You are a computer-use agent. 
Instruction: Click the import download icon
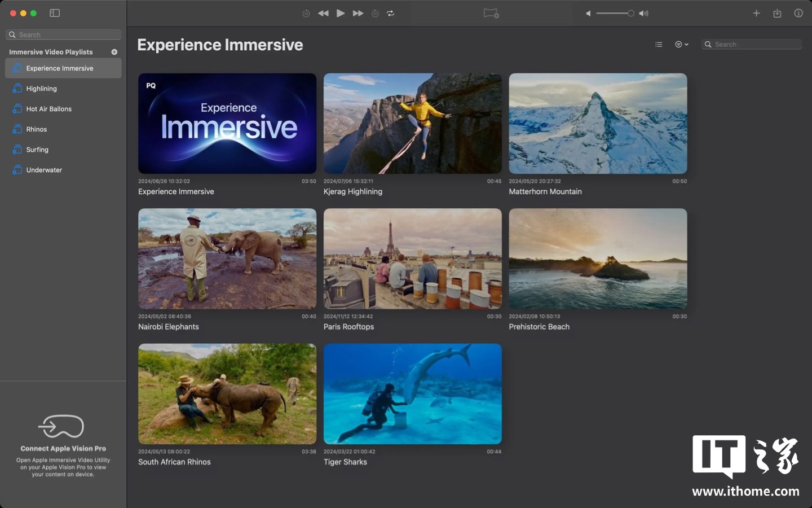777,13
